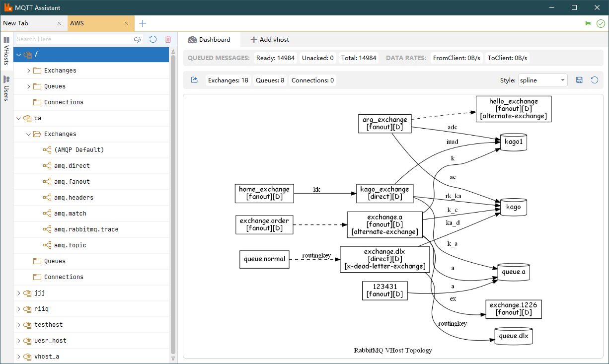The width and height of the screenshot is (609, 364).
Task: Click the vhost tree vertical scrollbar
Action: coord(173,204)
